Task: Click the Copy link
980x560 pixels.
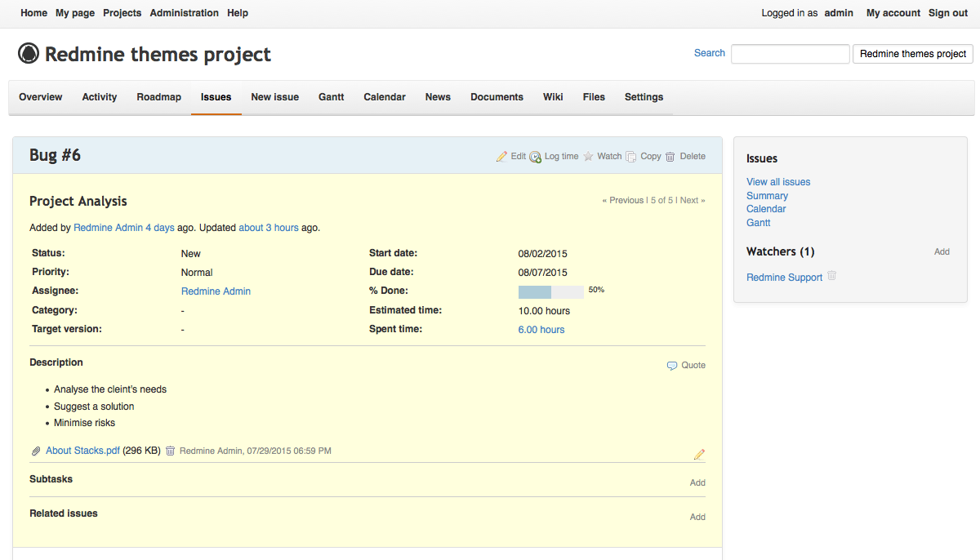Action: [x=651, y=157]
